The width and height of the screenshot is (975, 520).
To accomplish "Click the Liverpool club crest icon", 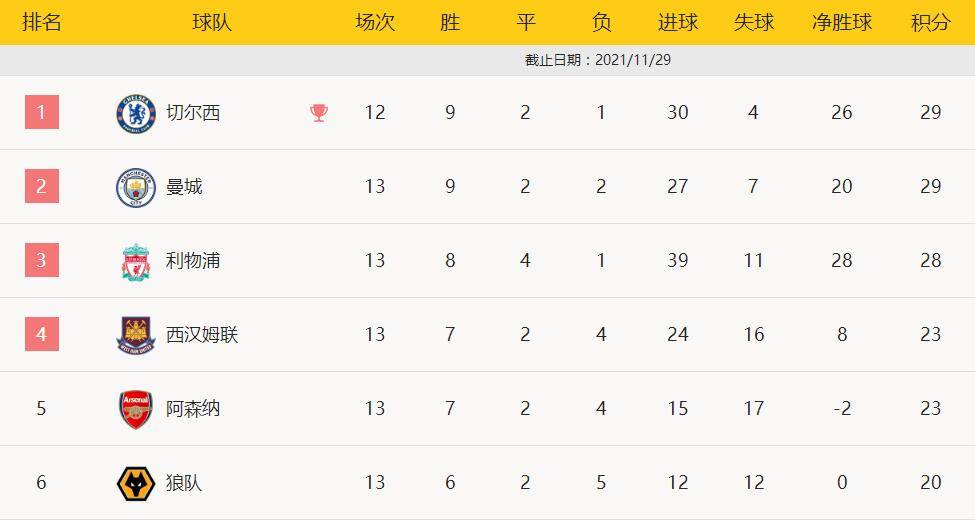I will tap(136, 261).
